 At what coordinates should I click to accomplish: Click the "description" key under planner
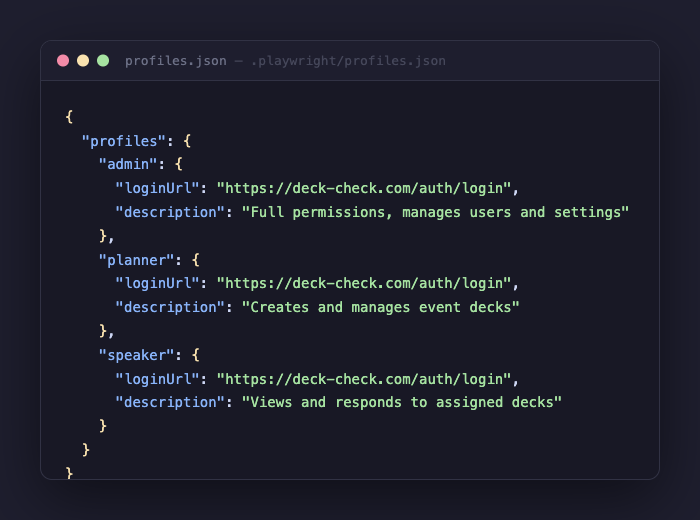coord(170,308)
